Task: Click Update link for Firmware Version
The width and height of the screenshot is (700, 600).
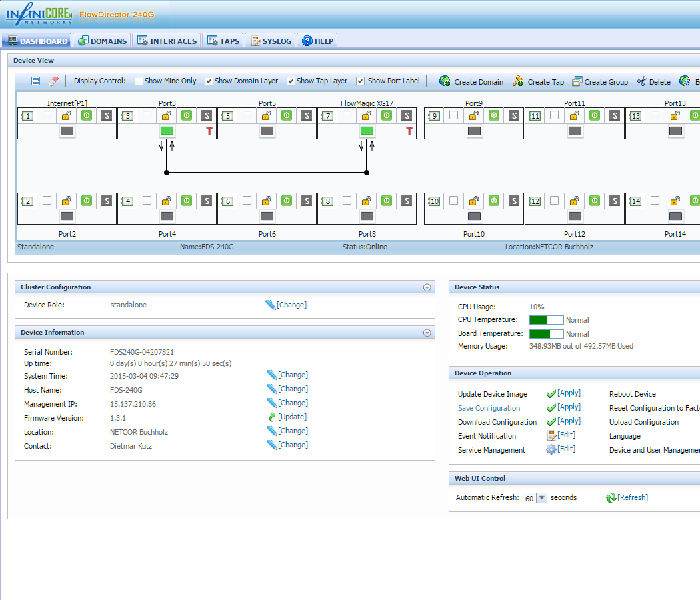Action: coord(293,417)
